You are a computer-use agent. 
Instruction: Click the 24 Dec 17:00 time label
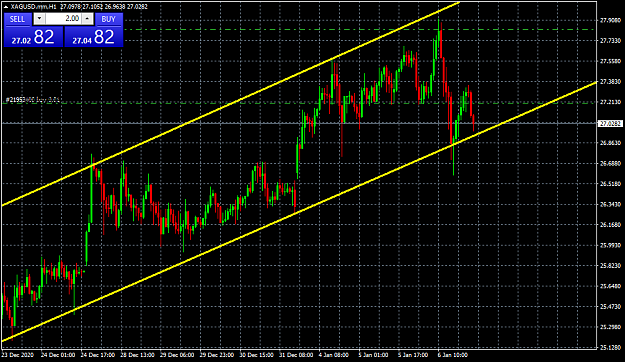[x=98, y=355]
